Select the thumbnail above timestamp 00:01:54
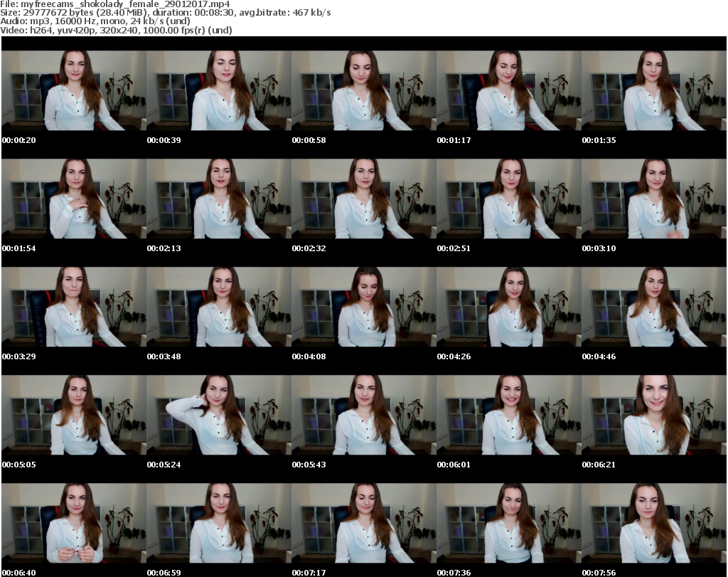 pos(74,198)
